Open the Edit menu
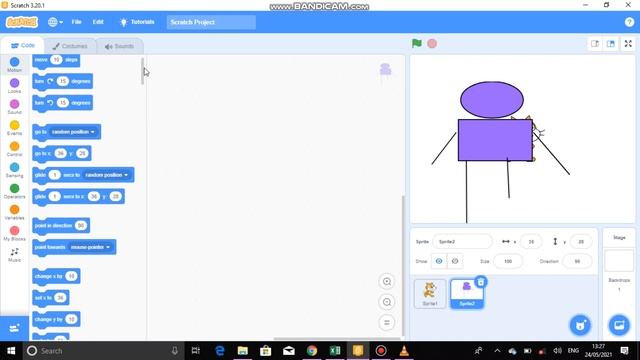Screen dimensions: 640x360 click(x=98, y=22)
